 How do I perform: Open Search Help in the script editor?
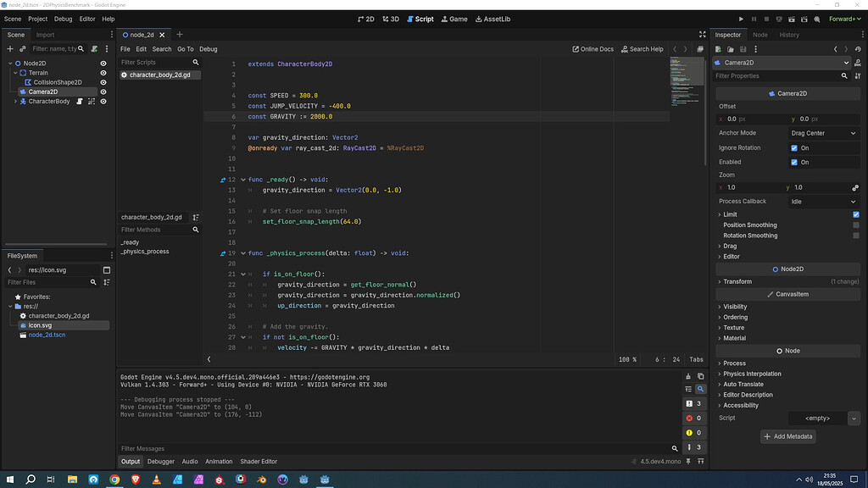pos(642,48)
